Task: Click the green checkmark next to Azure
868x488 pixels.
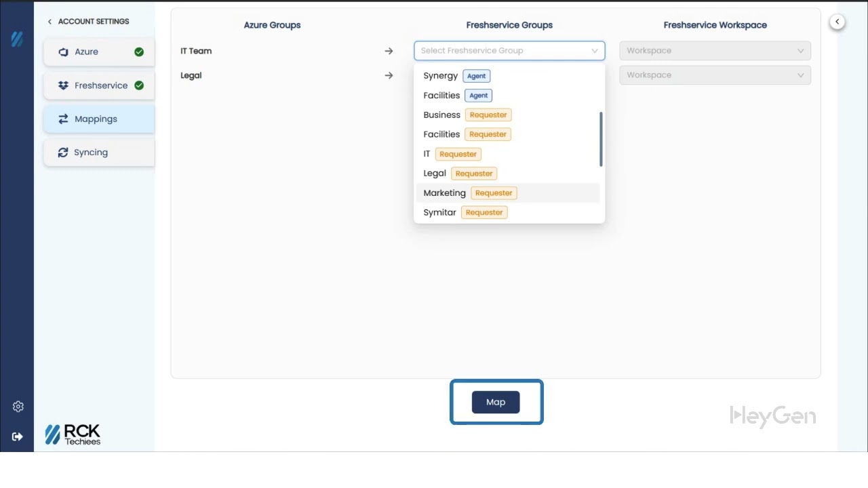Action: point(139,52)
